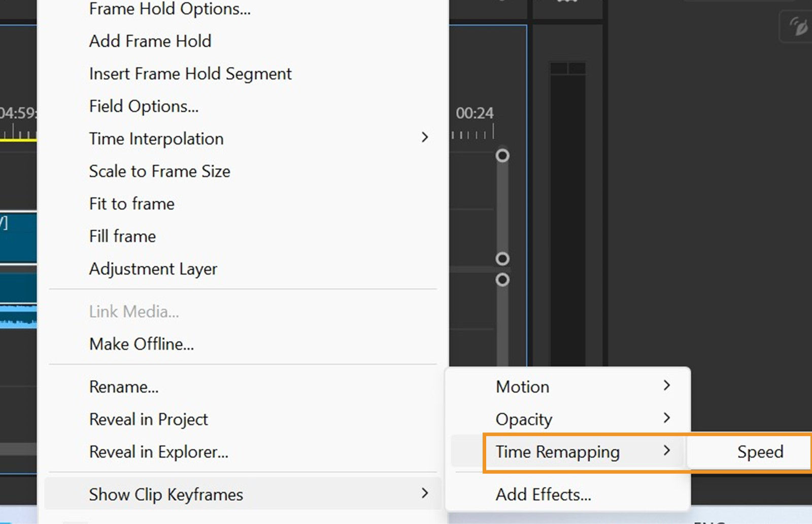Image resolution: width=812 pixels, height=524 pixels.
Task: Expand the highlighted Time Remapping submenu
Action: [557, 452]
